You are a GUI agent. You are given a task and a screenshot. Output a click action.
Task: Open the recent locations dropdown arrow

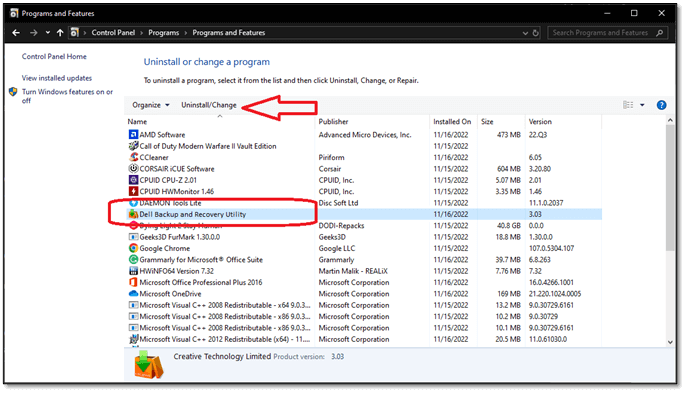pos(47,33)
